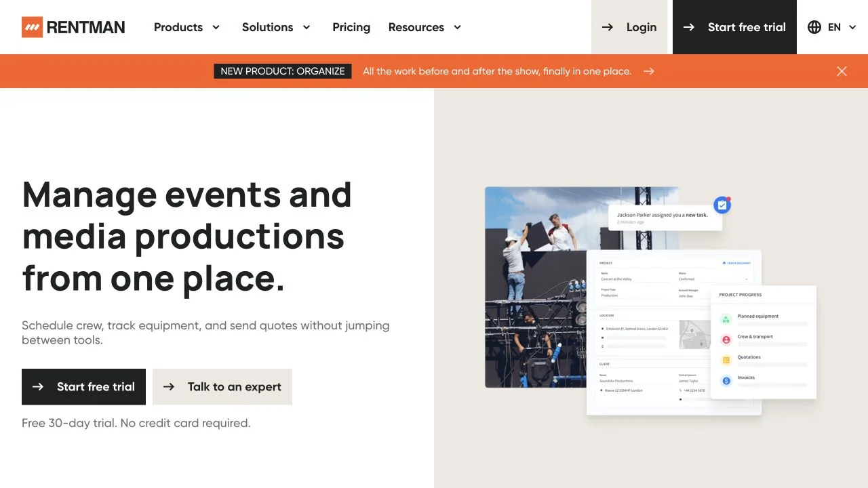868x488 pixels.
Task: Click the NEW PRODUCT: ORGANIZE badge
Action: 283,71
